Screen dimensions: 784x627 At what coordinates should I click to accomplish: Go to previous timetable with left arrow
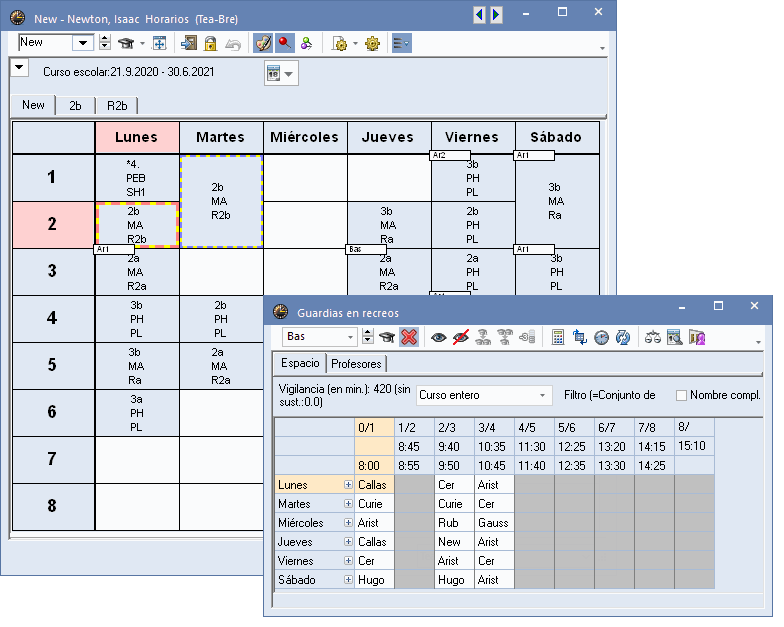480,15
